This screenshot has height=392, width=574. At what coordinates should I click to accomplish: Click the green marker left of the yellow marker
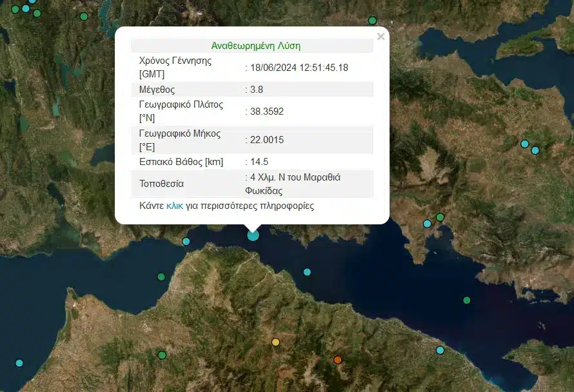162,355
